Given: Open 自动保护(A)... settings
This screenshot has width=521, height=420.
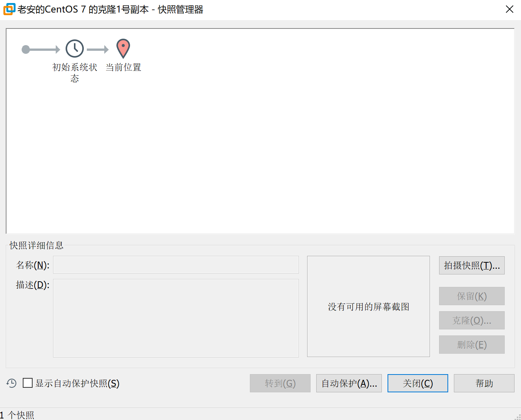Looking at the screenshot, I should [x=349, y=383].
